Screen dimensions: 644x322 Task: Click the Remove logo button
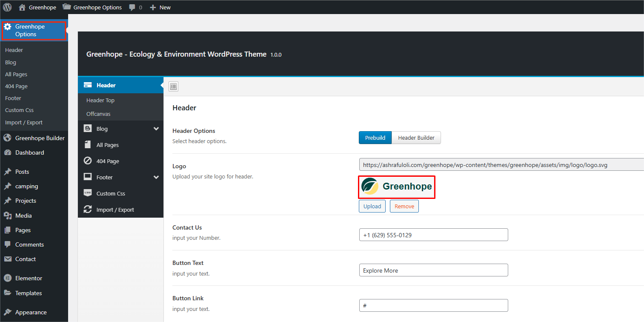404,206
